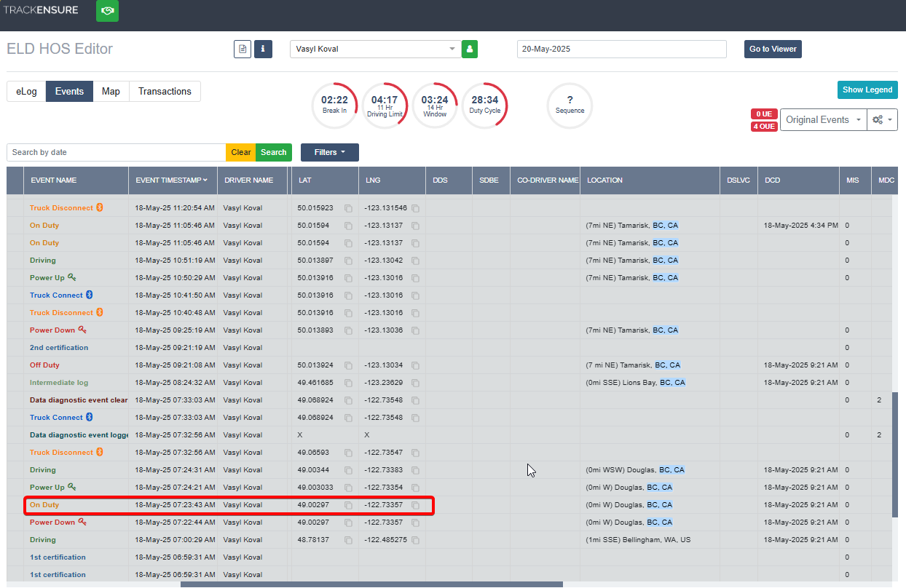The width and height of the screenshot is (906, 588).
Task: Copy longitude -122.73357 of On Duty row
Action: click(x=415, y=505)
